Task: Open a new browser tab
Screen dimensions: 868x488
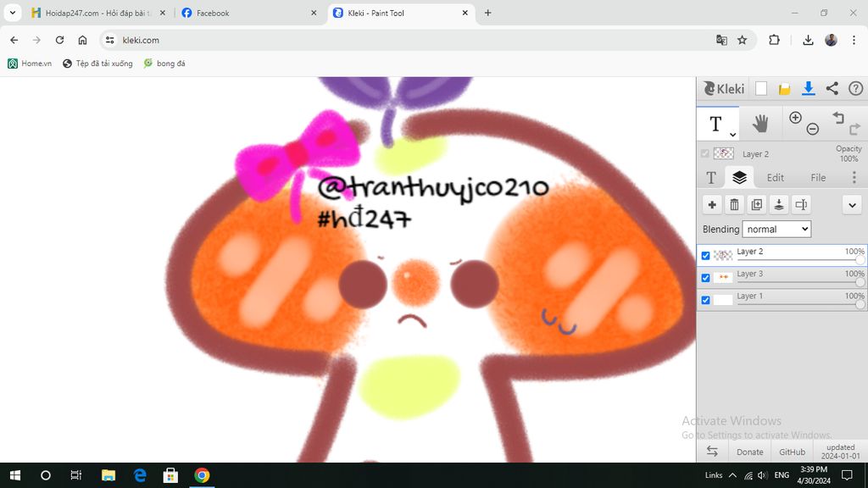Action: tap(487, 13)
